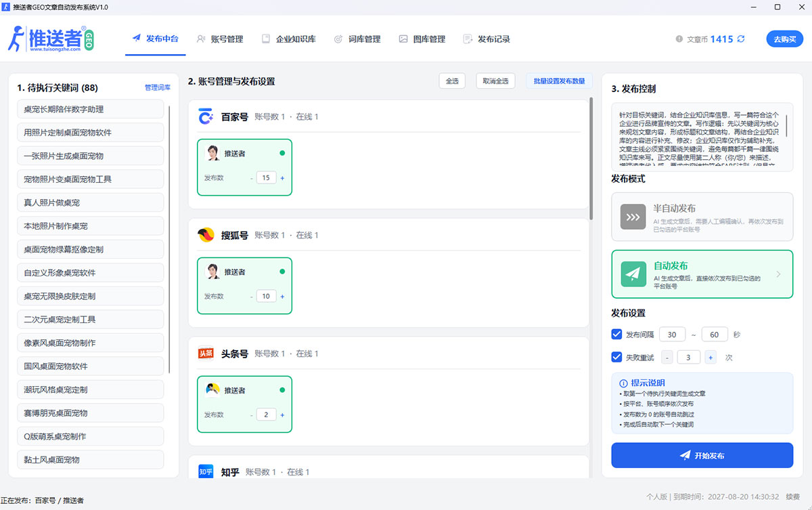Image resolution: width=812 pixels, height=510 pixels.
Task: Click the gray arrows icon of 半自动发布
Action: [633, 217]
